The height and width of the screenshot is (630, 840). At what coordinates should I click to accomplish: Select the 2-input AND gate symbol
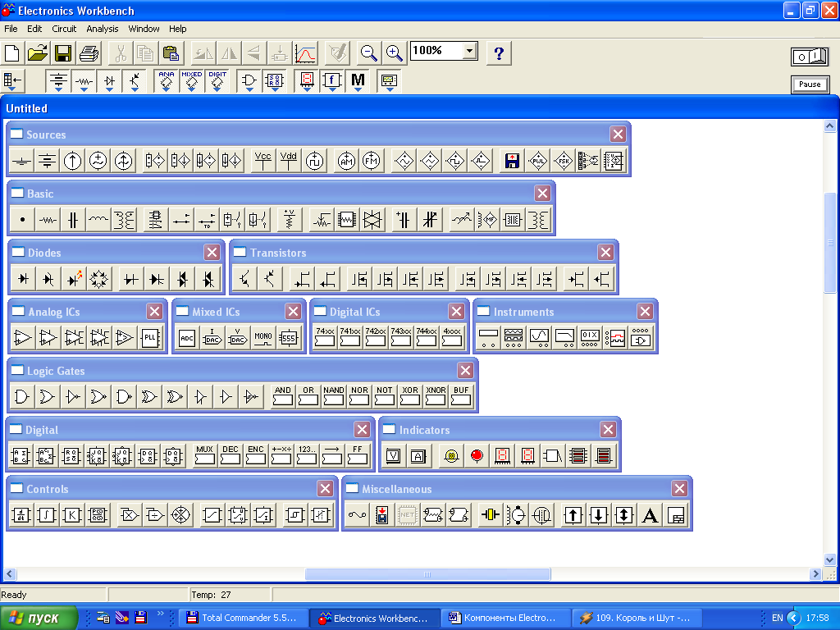[x=21, y=396]
